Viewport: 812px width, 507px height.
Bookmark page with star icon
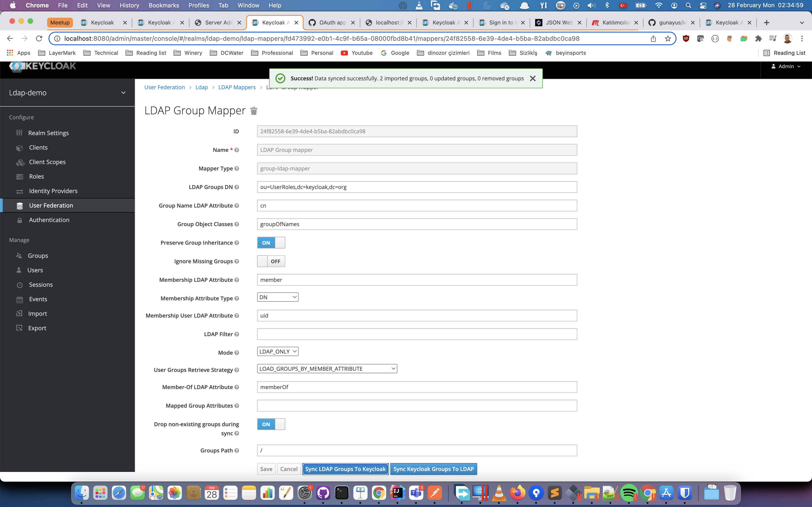[x=668, y=38]
